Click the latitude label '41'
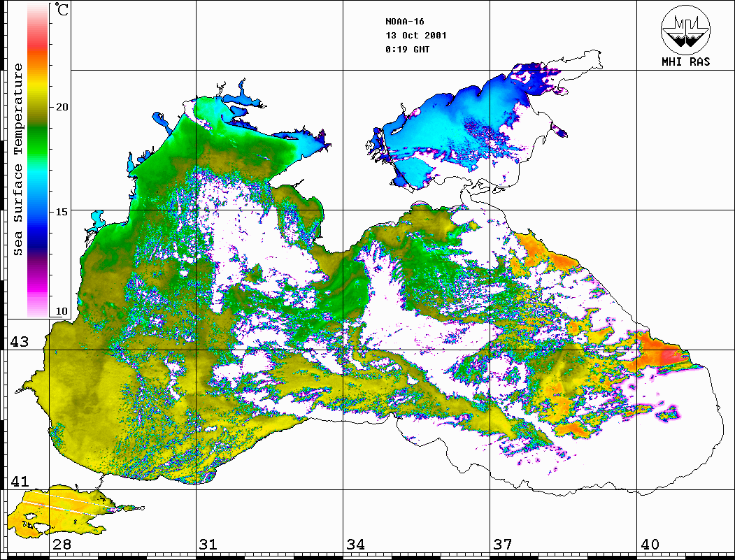735x560 pixels. click(19, 481)
